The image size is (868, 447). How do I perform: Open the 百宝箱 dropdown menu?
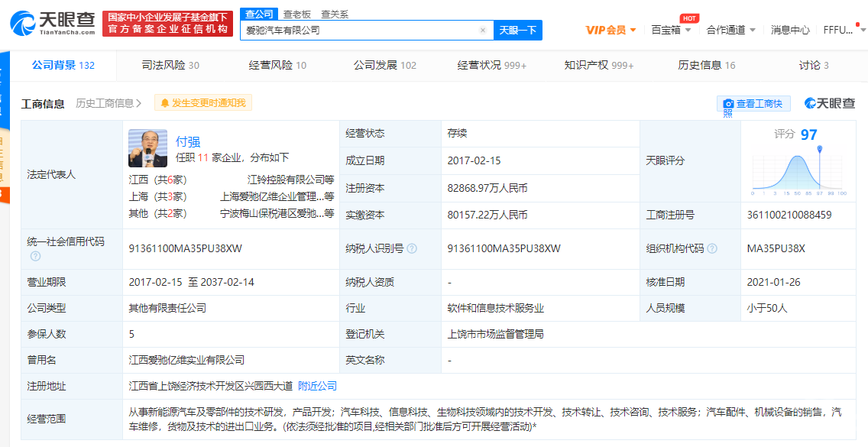coord(671,30)
